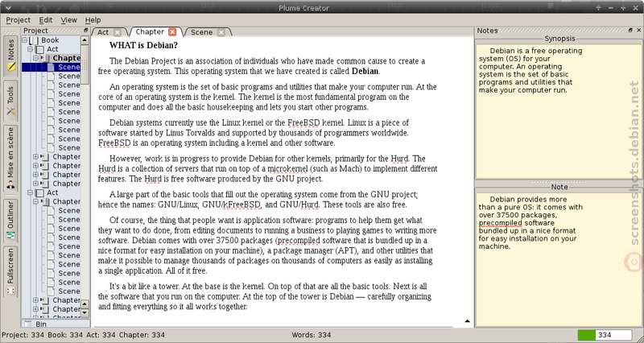Click "Project: 334" in the status bar
This screenshot has height=343, width=644.
[x=23, y=335]
